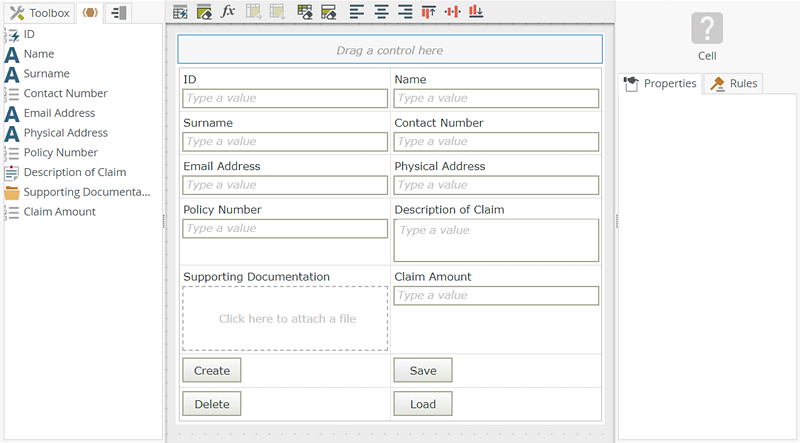Screen dimensions: 800x443
Task: Click the Policy Number input field
Action: coord(284,229)
